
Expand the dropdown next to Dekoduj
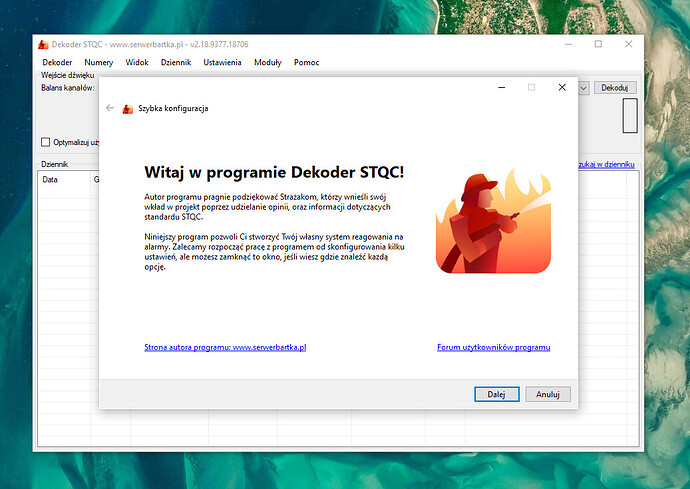coord(583,88)
